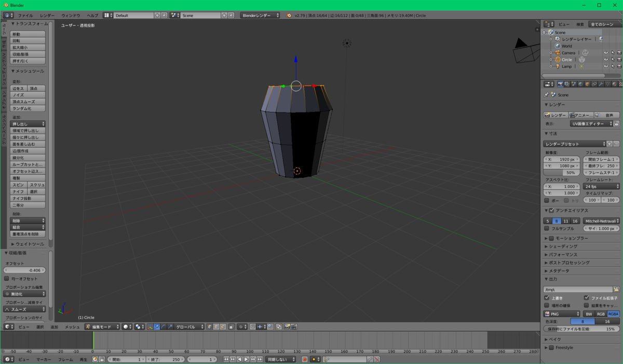The height and width of the screenshot is (364, 623).
Task: Click the OpenGL render image icon
Action: [287, 327]
